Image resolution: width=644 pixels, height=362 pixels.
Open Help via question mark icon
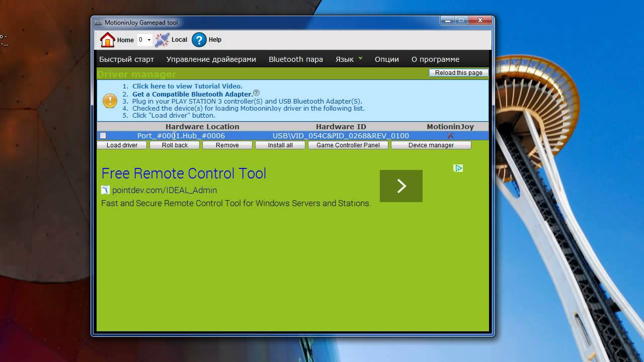click(x=199, y=40)
